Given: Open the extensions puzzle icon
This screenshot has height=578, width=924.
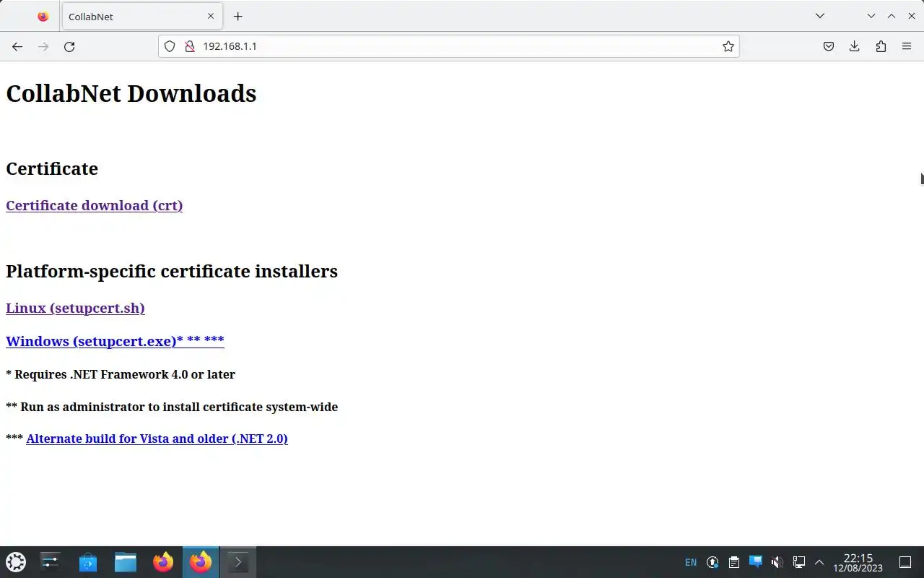Looking at the screenshot, I should point(881,46).
